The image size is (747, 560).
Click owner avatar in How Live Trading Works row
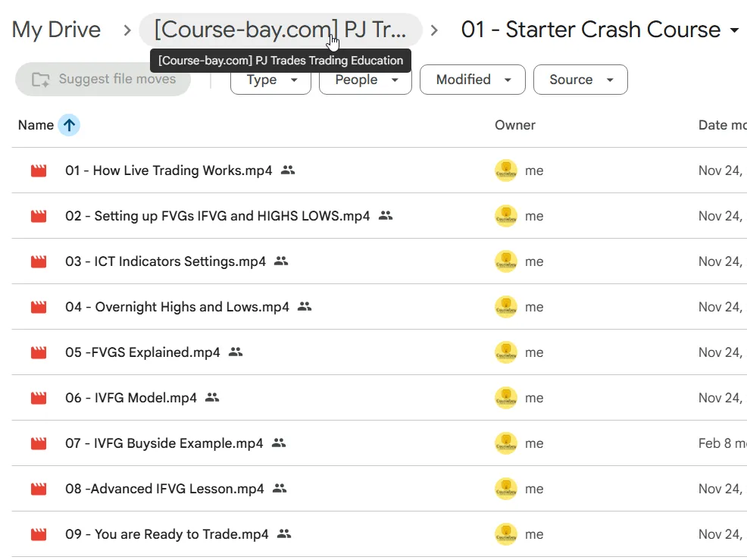pyautogui.click(x=506, y=171)
